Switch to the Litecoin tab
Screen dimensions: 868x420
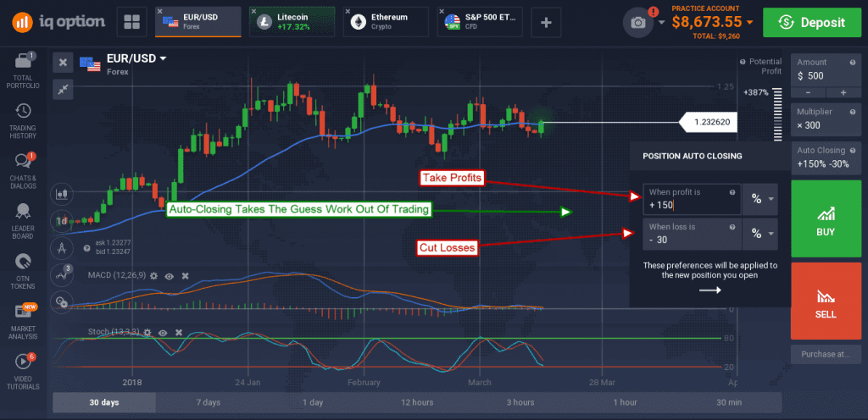click(x=292, y=22)
